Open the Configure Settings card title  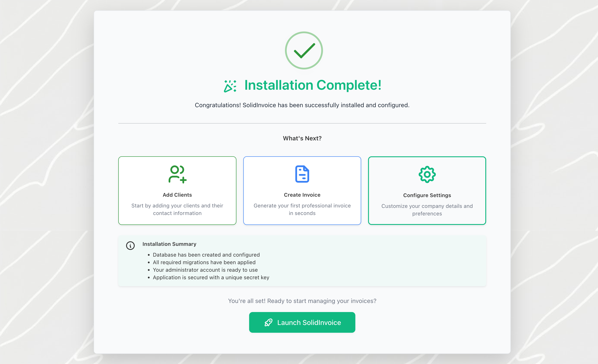pyautogui.click(x=427, y=195)
